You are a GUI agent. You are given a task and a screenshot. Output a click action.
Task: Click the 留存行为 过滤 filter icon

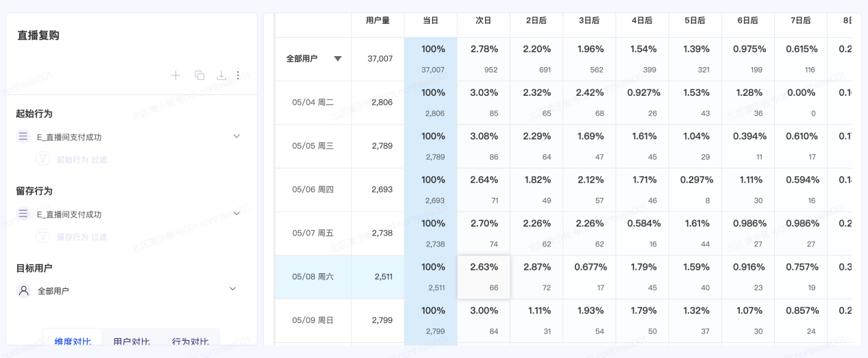[43, 236]
